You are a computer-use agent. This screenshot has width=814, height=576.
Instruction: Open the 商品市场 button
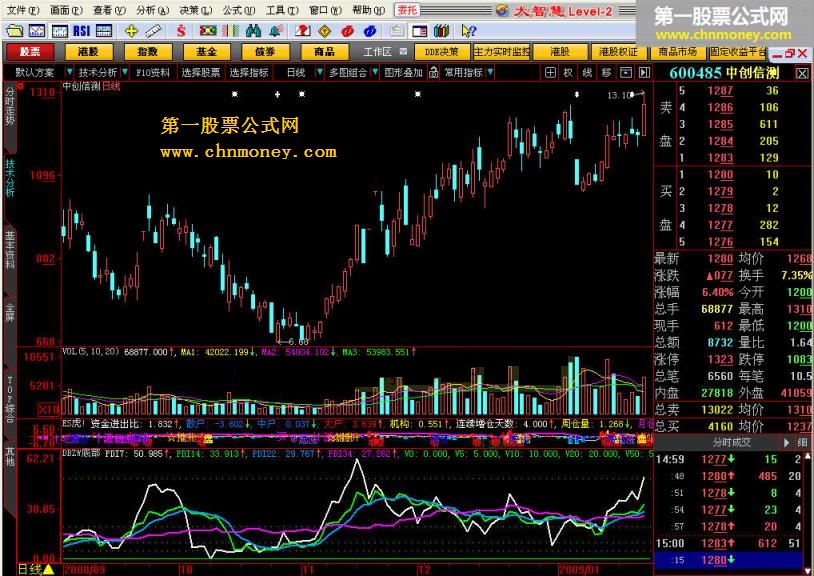click(x=677, y=52)
